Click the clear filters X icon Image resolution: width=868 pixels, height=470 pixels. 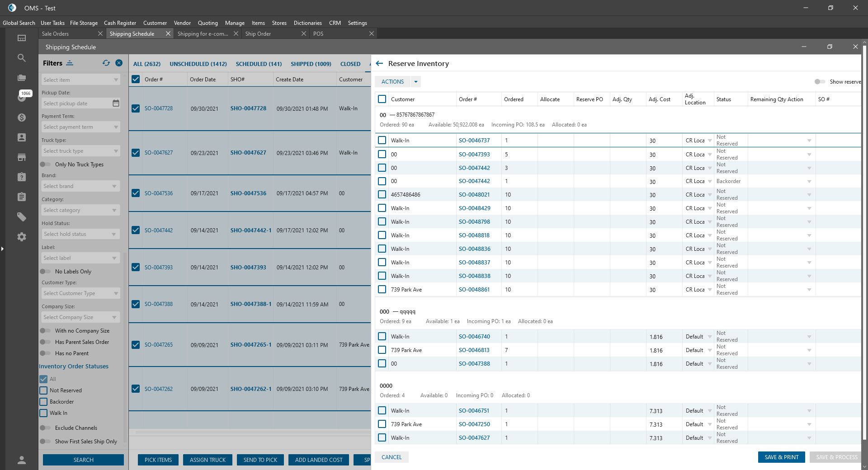pos(119,63)
